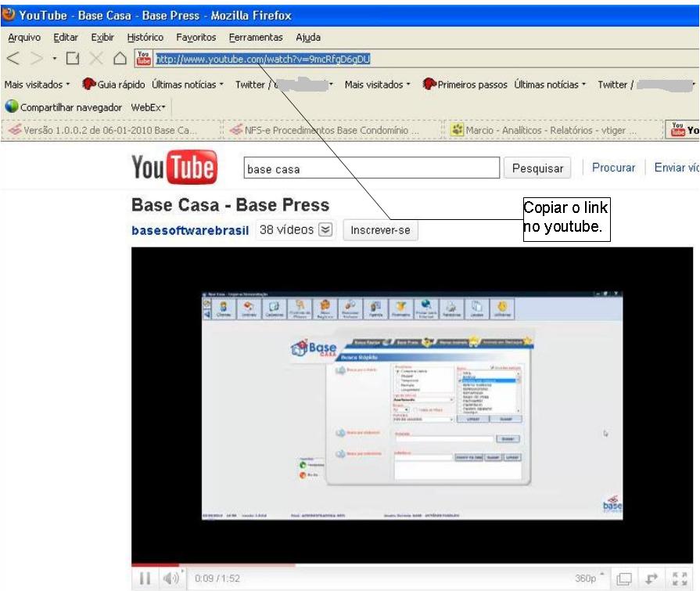
Task: Click the browser Back arrow
Action: 13,59
